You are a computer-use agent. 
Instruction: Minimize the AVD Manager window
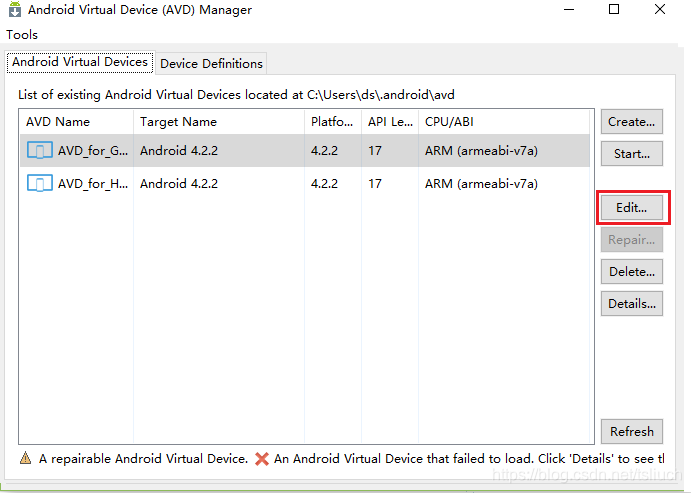coord(569,9)
